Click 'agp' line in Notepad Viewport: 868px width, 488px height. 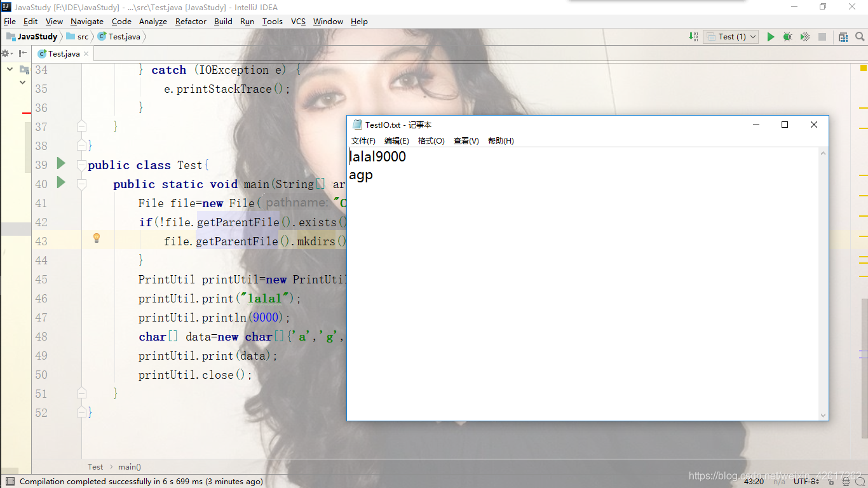[361, 175]
